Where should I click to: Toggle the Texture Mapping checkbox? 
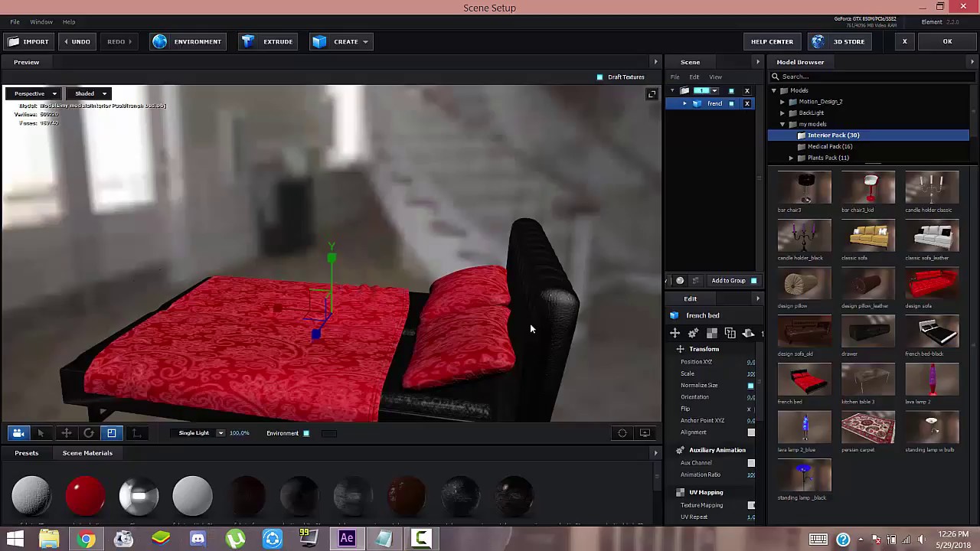[x=751, y=505]
